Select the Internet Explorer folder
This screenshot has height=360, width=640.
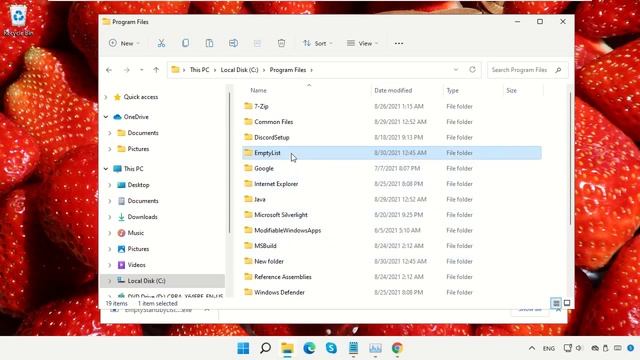(x=392, y=184)
